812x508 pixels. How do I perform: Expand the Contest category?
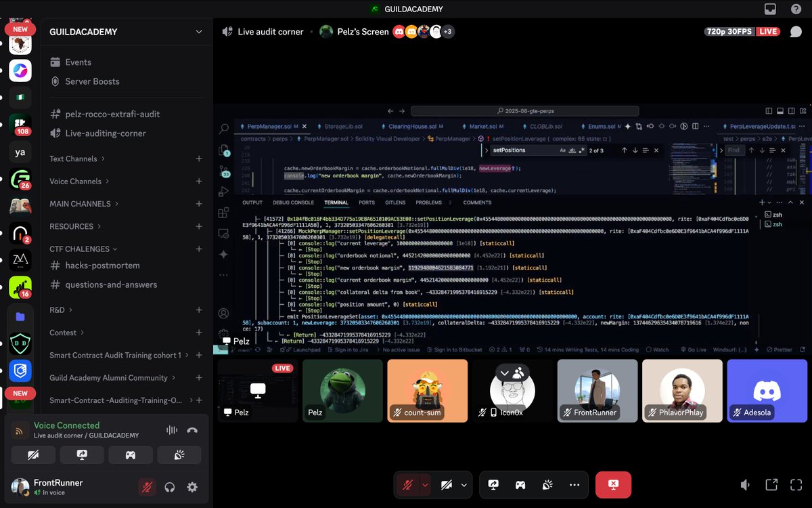pyautogui.click(x=67, y=333)
